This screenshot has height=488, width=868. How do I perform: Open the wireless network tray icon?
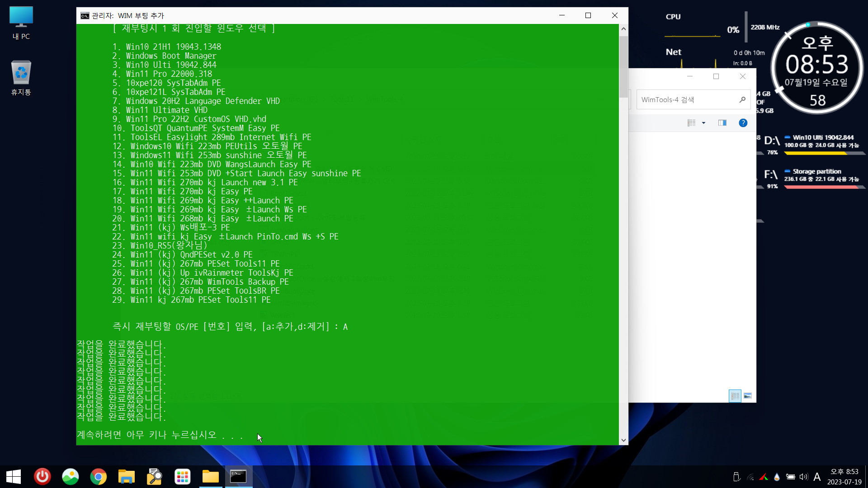(x=750, y=477)
